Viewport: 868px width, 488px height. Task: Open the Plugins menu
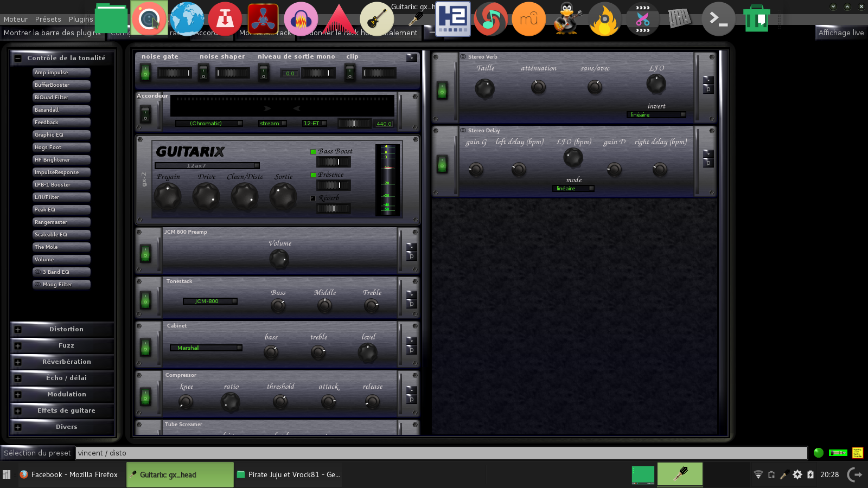tap(81, 19)
